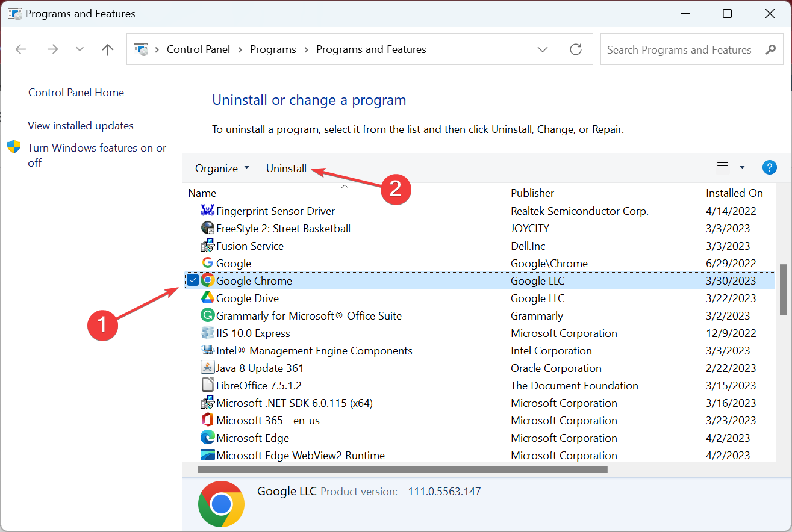
Task: Click the Microsoft Edge icon in list
Action: (207, 438)
